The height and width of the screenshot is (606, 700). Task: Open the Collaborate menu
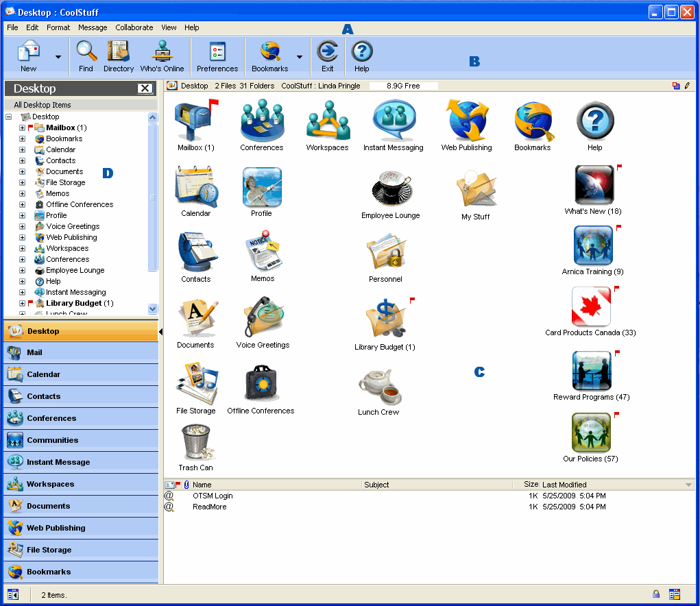click(x=134, y=27)
